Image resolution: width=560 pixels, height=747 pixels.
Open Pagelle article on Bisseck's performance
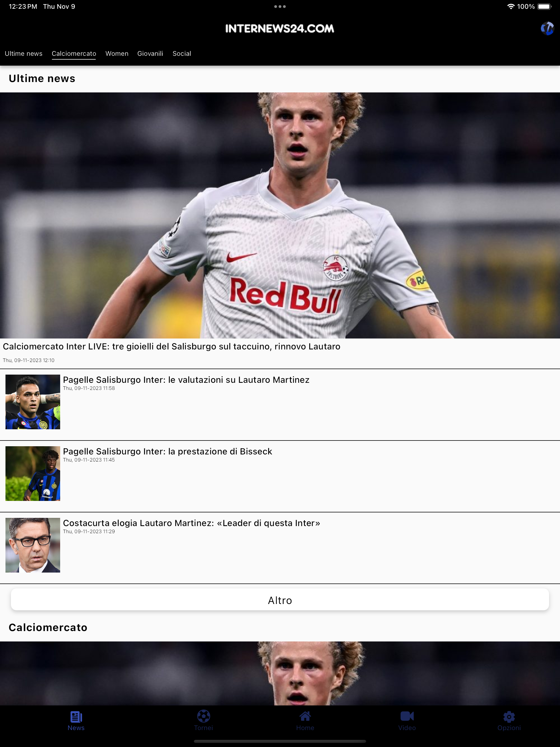click(x=168, y=451)
